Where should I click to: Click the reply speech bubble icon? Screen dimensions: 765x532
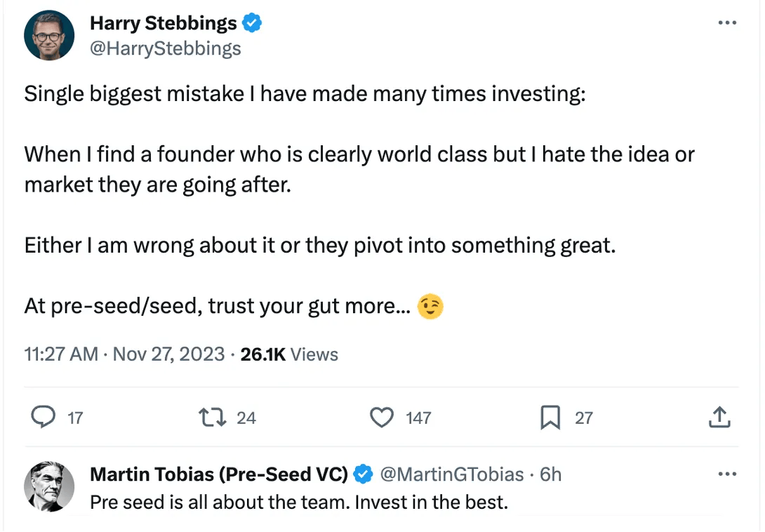[44, 418]
